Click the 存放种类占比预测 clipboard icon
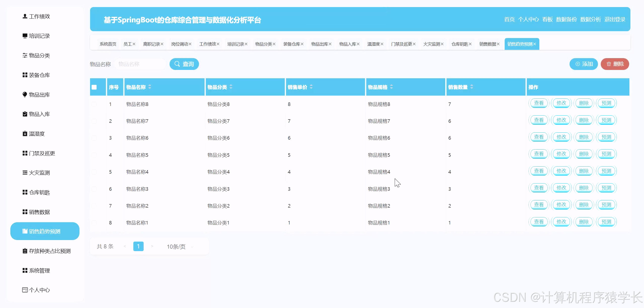Viewport: 644px width, 308px height. click(x=25, y=251)
